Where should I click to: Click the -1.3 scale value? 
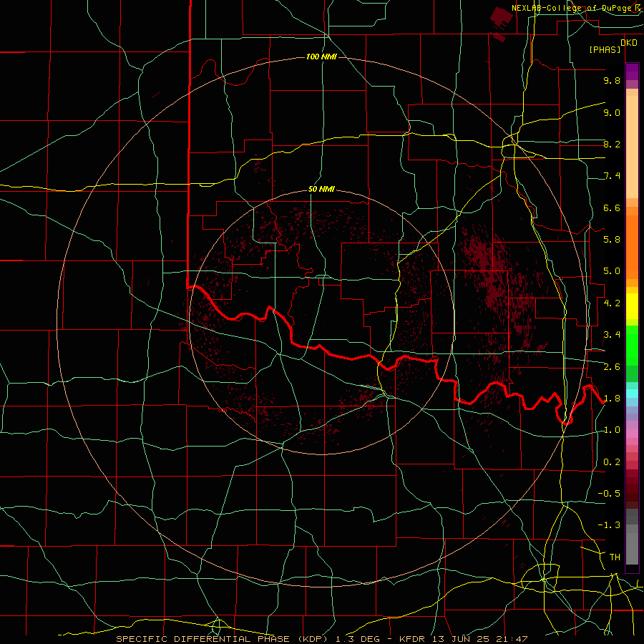point(609,525)
